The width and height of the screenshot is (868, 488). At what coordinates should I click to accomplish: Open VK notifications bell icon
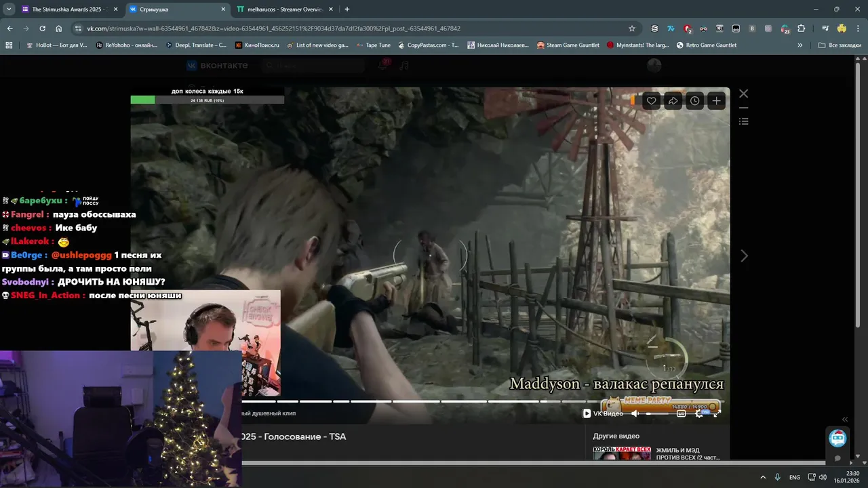tap(383, 65)
